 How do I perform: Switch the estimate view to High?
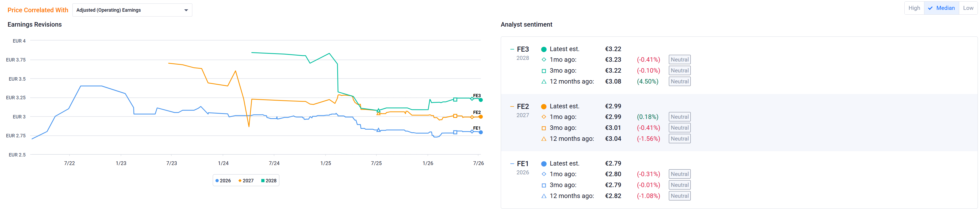point(914,8)
